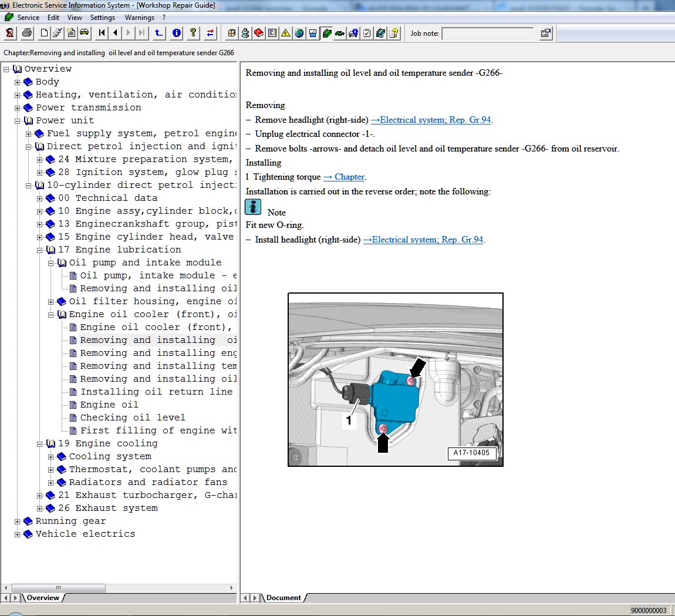Switch to the Document tab
Image resolution: width=675 pixels, height=616 pixels.
tap(283, 598)
